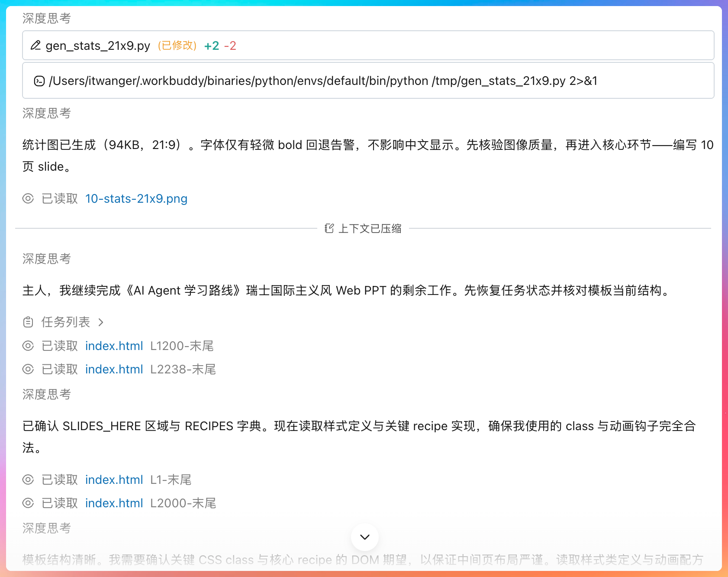
Task: Click the L1-末尾 line range text
Action: [x=171, y=480]
